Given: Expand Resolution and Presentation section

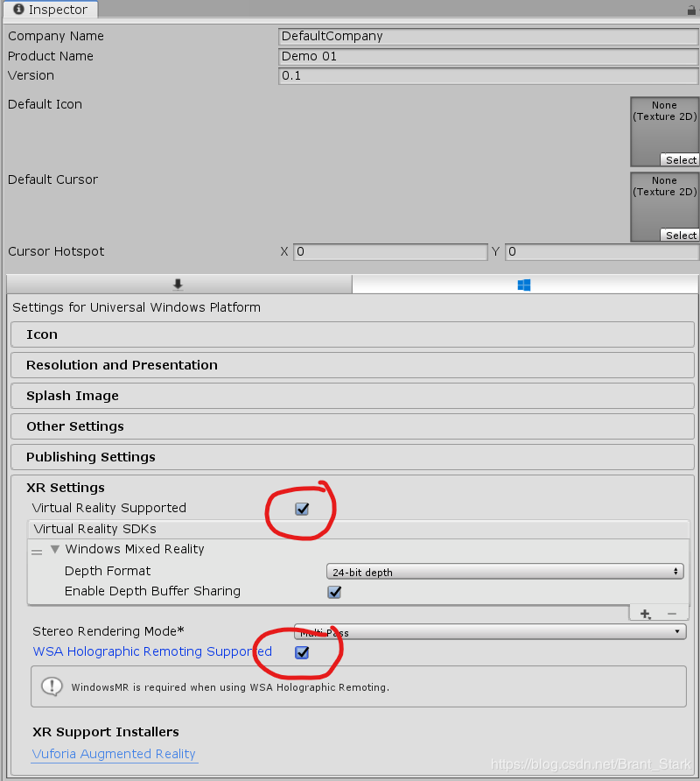Looking at the screenshot, I should pyautogui.click(x=353, y=365).
